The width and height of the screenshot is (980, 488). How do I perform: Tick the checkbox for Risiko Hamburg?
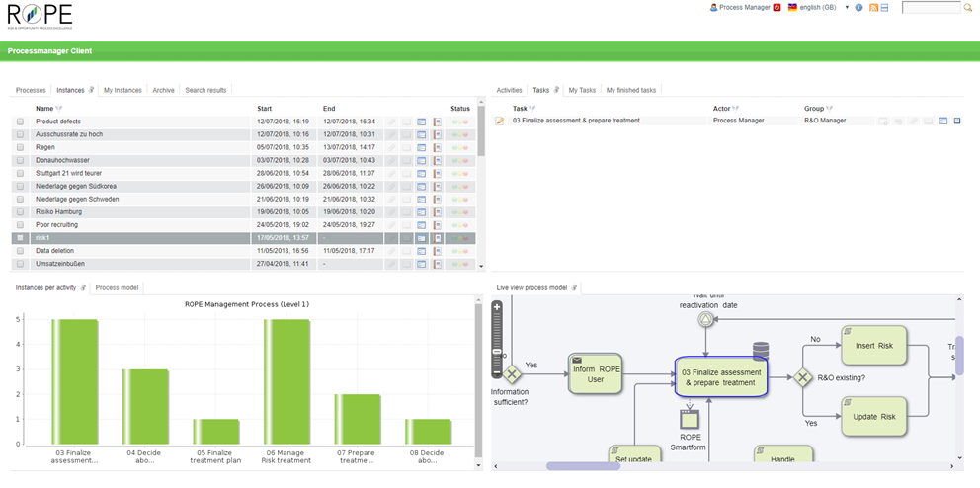coord(20,212)
